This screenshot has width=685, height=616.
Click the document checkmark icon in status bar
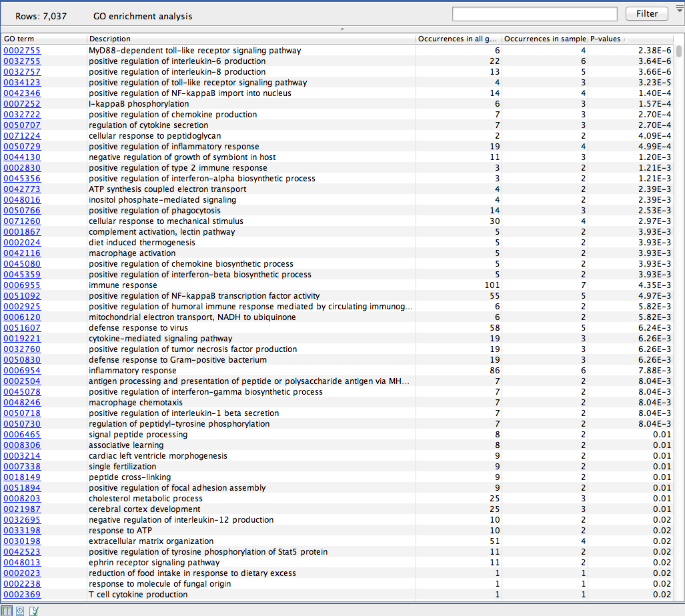coord(34,610)
